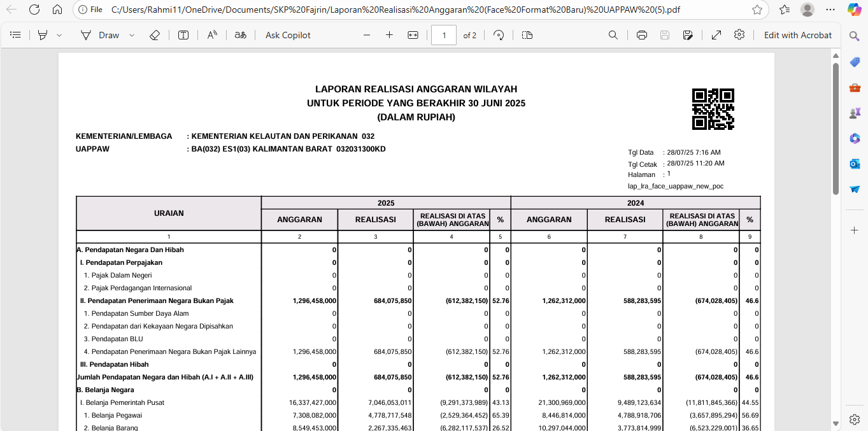Open the Tools briefcase icon in the sidebar
This screenshot has height=431, width=868.
click(x=855, y=87)
